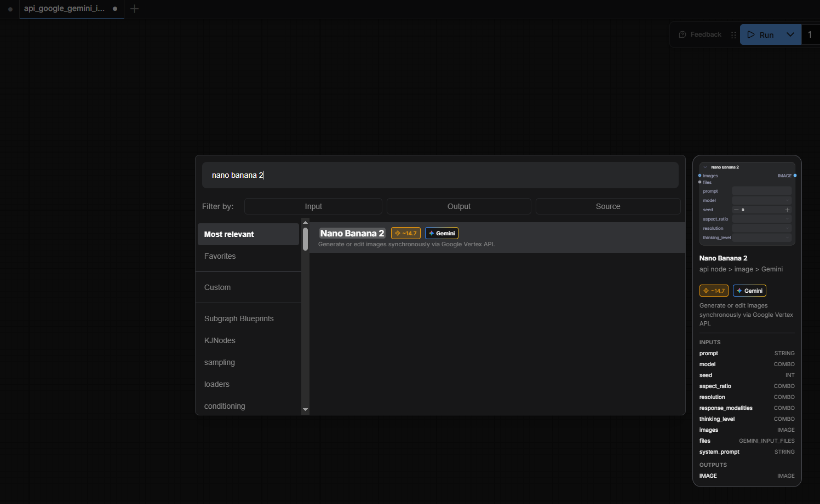Open the aspect_ratio combo in the node preview
Image resolution: width=820 pixels, height=504 pixels.
point(762,219)
